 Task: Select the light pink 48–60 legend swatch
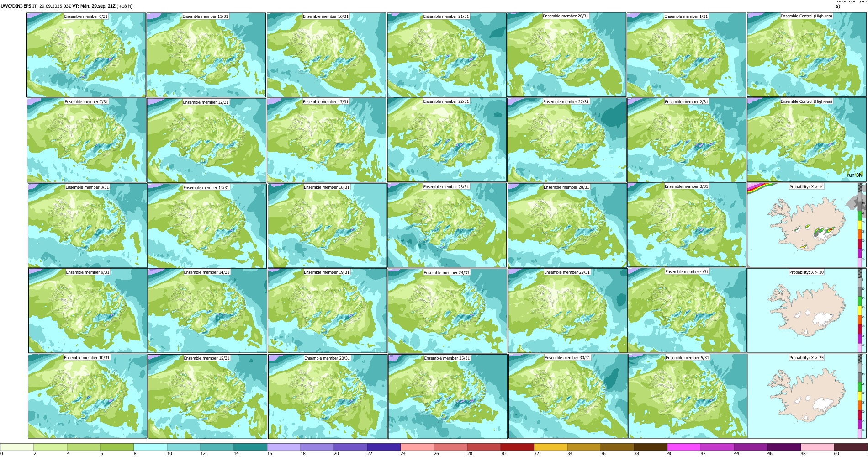(x=817, y=447)
